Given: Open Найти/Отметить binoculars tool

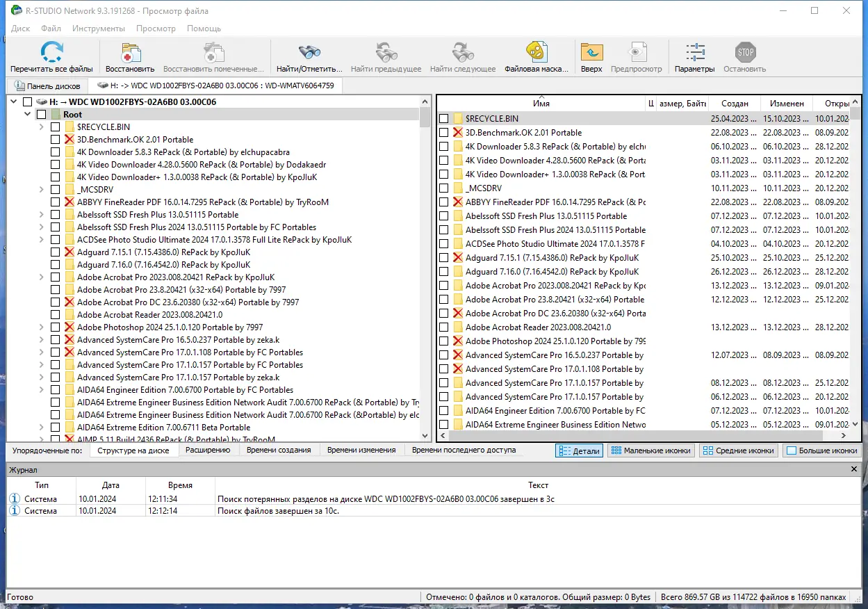Looking at the screenshot, I should click(309, 52).
